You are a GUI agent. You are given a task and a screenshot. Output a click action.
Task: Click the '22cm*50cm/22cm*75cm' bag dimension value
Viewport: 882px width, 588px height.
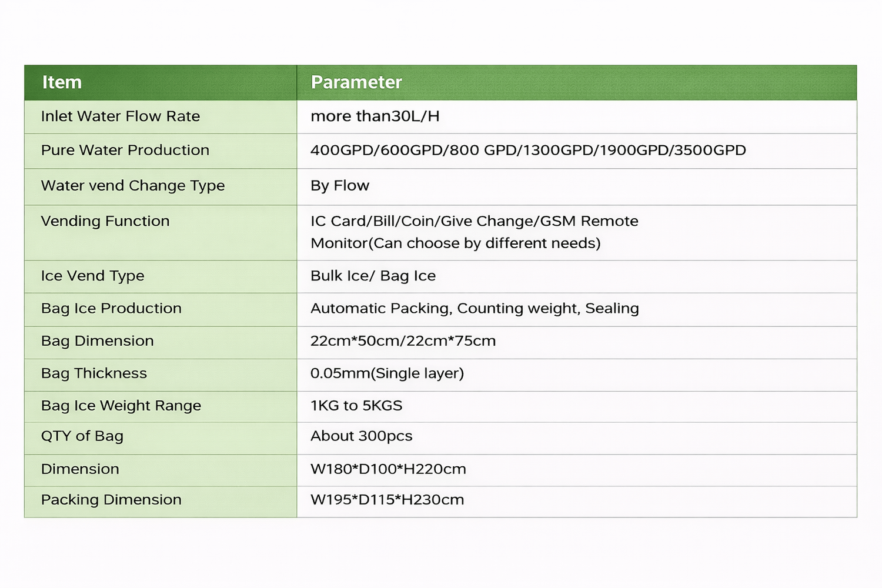tap(403, 341)
